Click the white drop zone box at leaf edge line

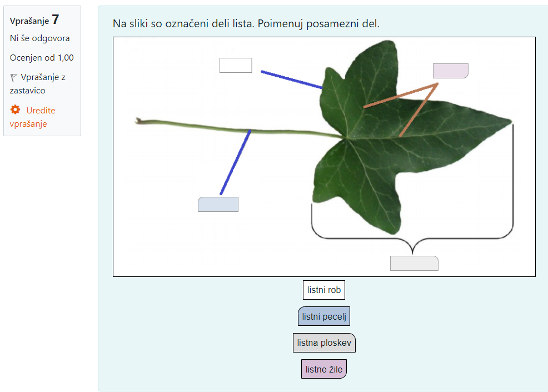[x=236, y=66]
